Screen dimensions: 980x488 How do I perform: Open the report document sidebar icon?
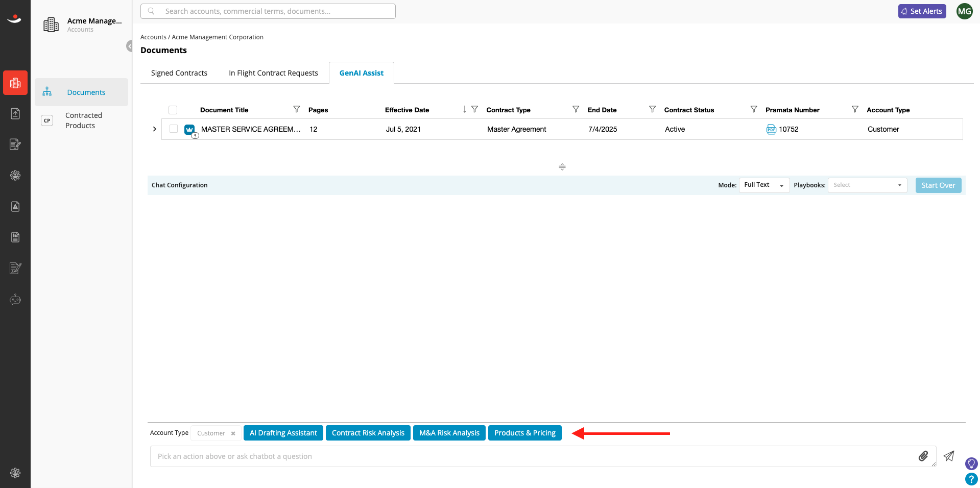[x=15, y=206]
